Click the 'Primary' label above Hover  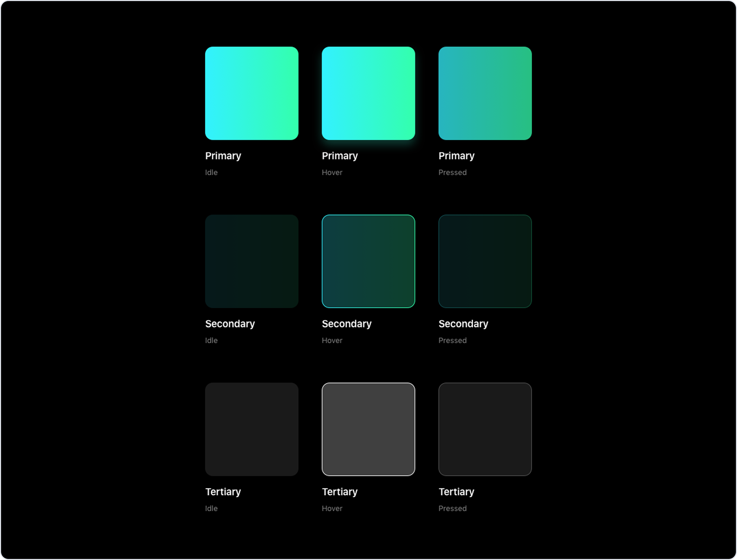tap(340, 156)
